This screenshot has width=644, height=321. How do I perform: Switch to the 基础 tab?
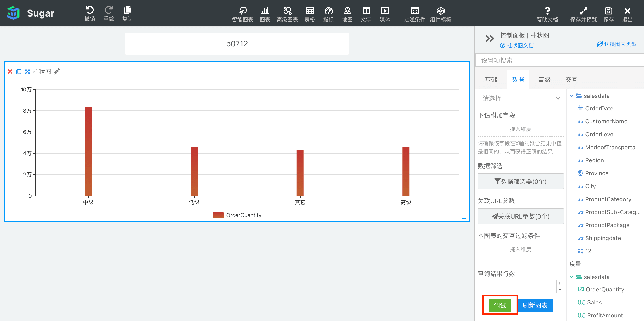tap(491, 80)
